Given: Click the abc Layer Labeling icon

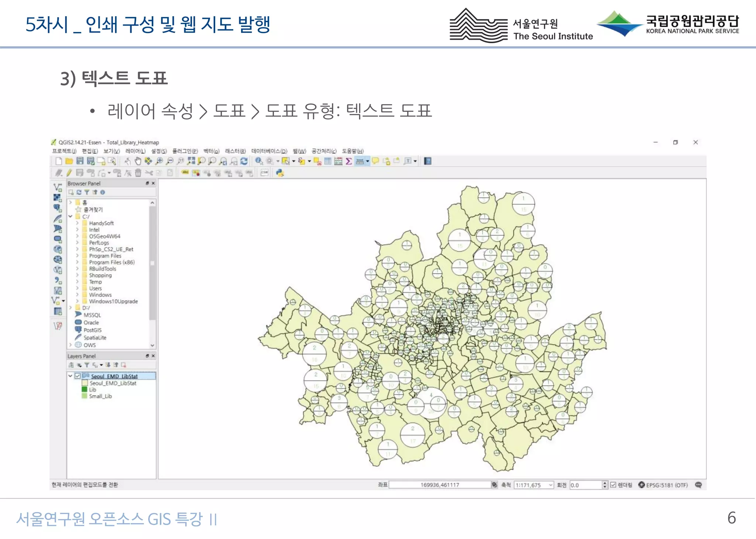Looking at the screenshot, I should coord(185,173).
